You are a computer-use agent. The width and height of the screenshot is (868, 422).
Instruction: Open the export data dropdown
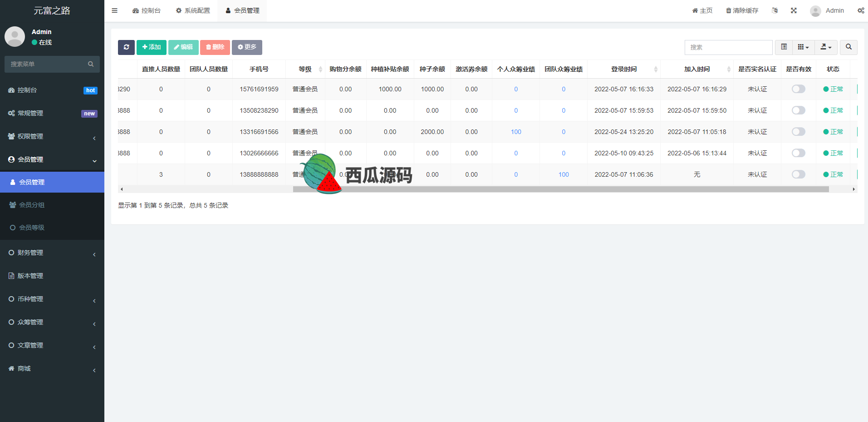click(x=826, y=47)
